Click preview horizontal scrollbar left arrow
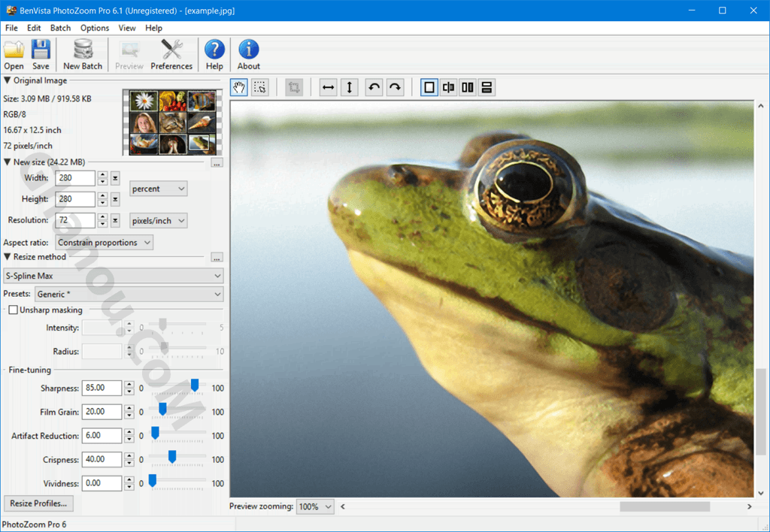This screenshot has width=770, height=532. (x=343, y=506)
